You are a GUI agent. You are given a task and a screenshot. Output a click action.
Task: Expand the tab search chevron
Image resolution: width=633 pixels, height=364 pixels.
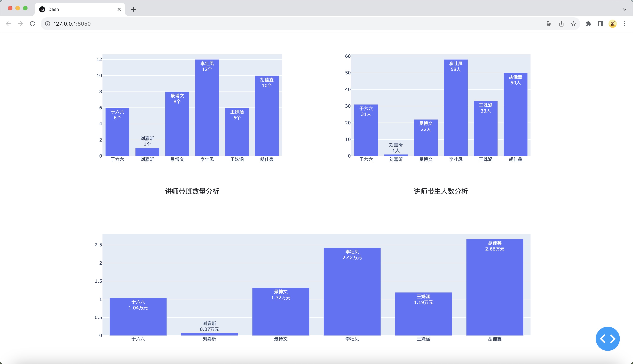click(x=625, y=9)
